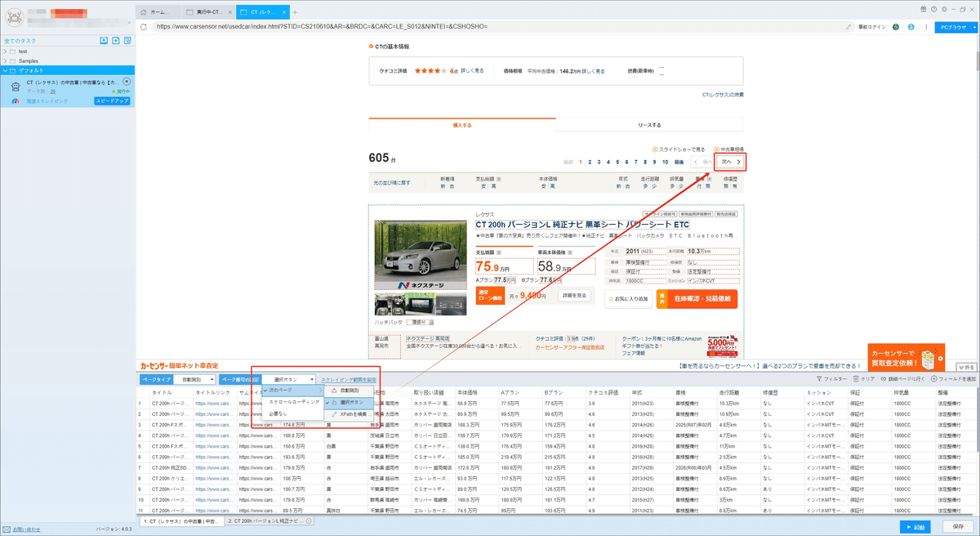The image size is (980, 536).
Task: Click スクレイピング範囲を設定 link
Action: [349, 380]
